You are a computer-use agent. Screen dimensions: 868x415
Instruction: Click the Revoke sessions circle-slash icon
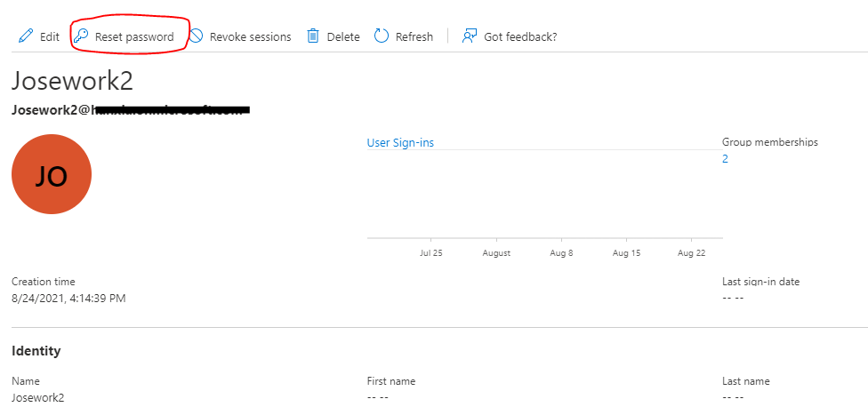point(196,36)
